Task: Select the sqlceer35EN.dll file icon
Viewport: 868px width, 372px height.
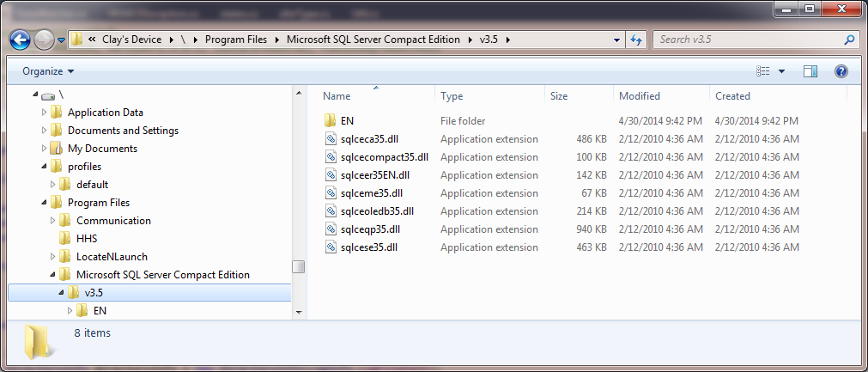Action: pyautogui.click(x=331, y=175)
